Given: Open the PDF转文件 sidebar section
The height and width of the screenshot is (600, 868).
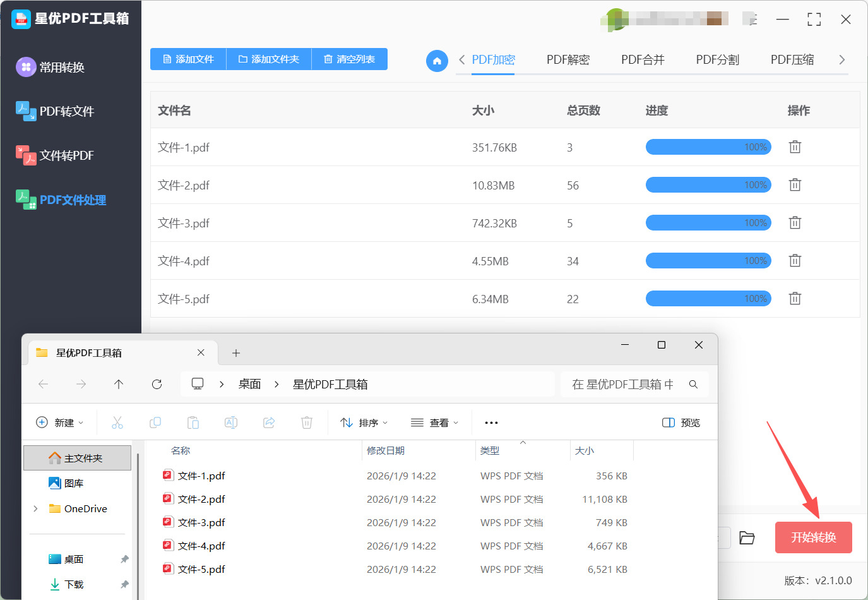Looking at the screenshot, I should coord(66,112).
